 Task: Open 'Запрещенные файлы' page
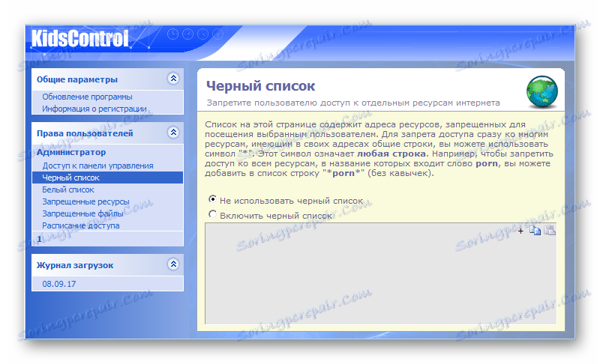pos(82,213)
